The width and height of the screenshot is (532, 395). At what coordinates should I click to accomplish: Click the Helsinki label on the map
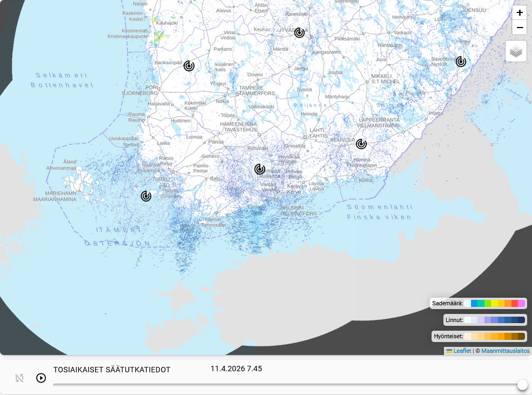298,207
